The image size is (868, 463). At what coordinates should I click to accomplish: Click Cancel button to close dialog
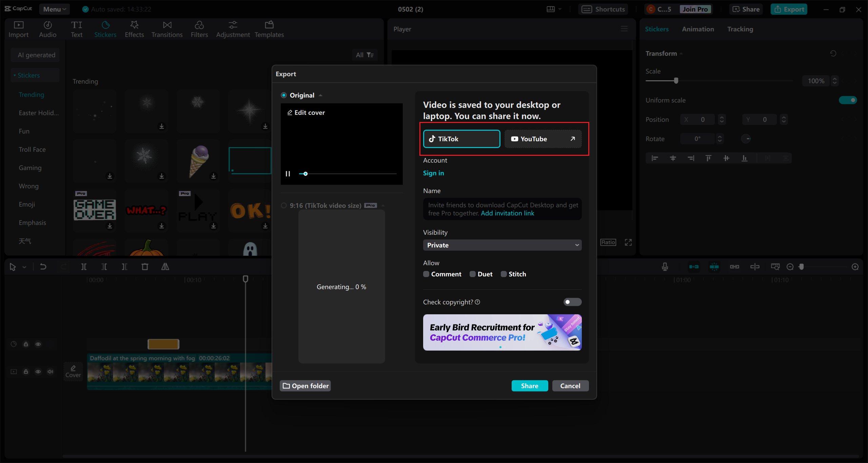570,385
